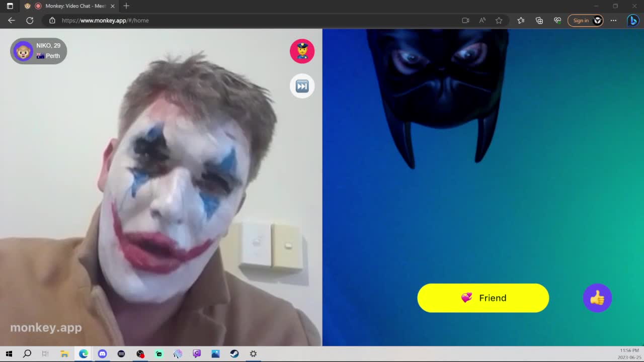Screen dimensions: 644x362
Task: Open the Bing Chat sidebar icon
Action: click(x=632, y=20)
